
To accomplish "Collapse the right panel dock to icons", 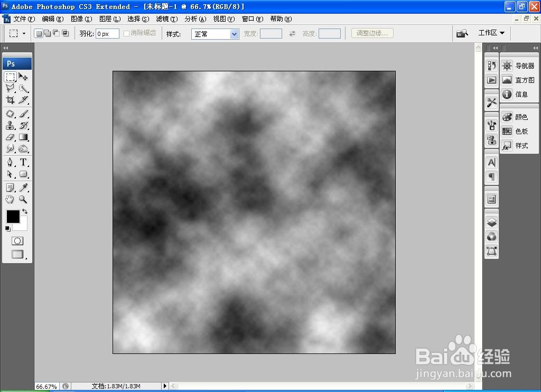I will click(535, 48).
